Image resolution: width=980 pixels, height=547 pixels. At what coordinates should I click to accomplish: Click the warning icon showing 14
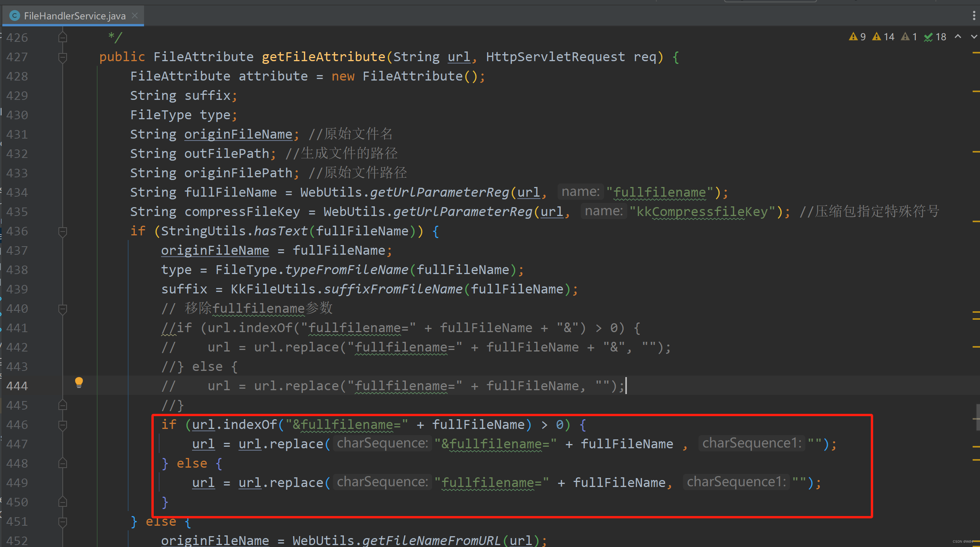coord(877,37)
